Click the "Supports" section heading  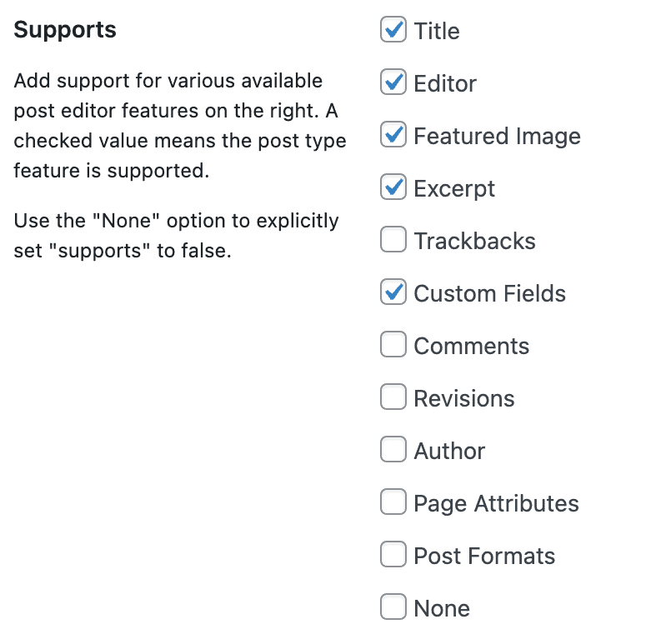coord(65,30)
